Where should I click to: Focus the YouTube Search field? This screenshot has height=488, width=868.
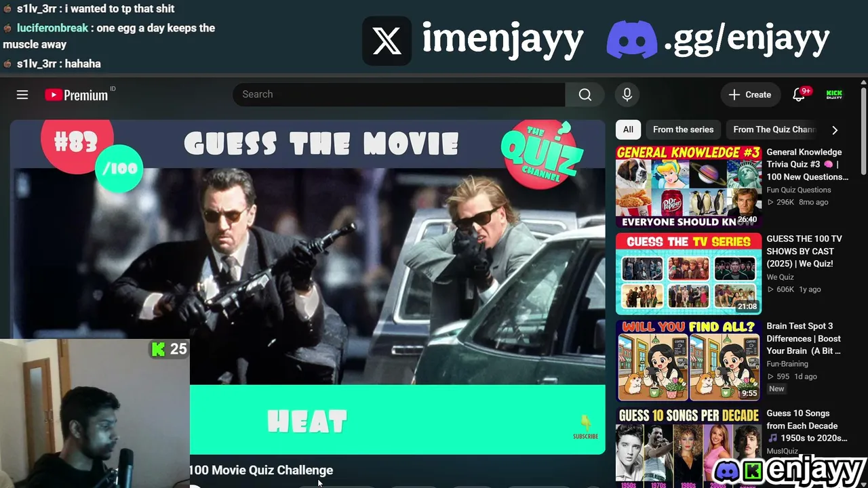[x=399, y=94]
